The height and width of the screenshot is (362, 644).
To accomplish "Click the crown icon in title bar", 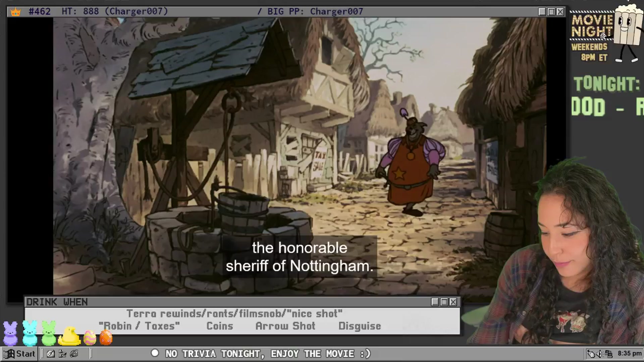I will (15, 12).
